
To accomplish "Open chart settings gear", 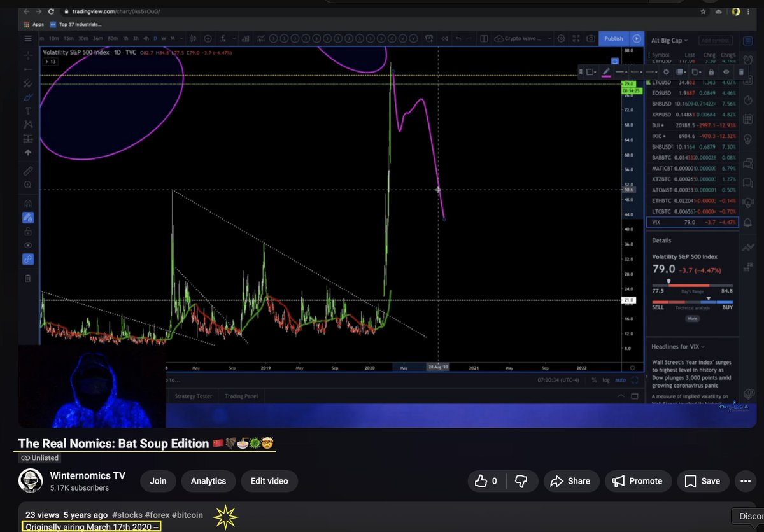I will pyautogui.click(x=561, y=38).
